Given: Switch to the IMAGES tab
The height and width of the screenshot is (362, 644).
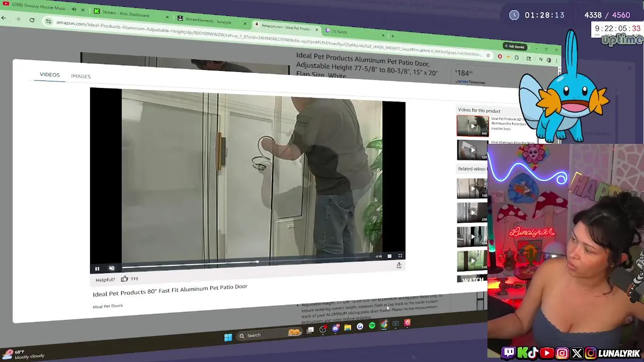Looking at the screenshot, I should (x=80, y=76).
